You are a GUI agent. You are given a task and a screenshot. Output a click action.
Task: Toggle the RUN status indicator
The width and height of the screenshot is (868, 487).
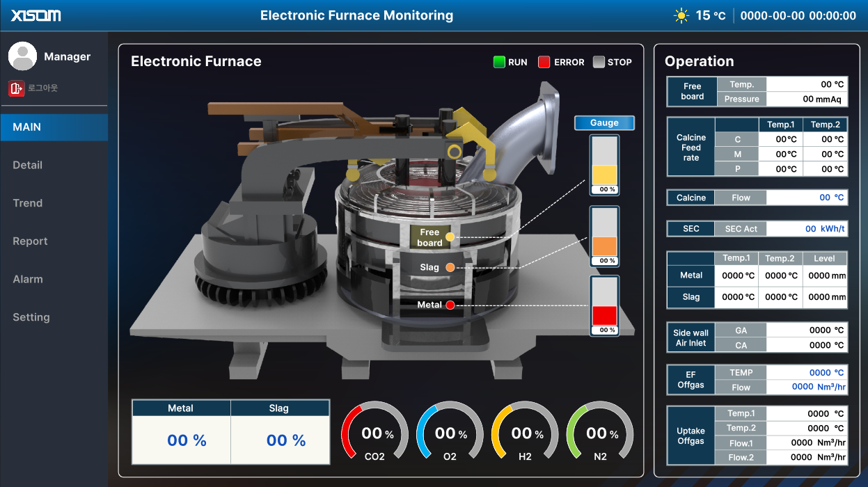tap(498, 62)
